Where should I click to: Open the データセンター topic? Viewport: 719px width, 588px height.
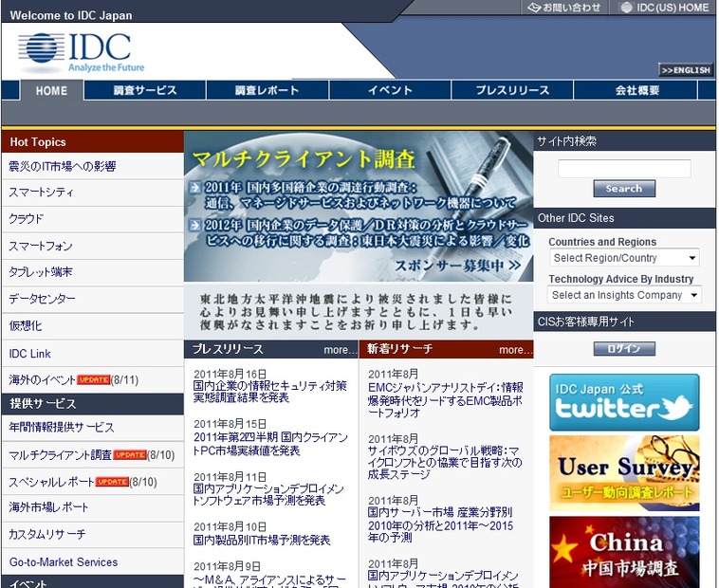[x=42, y=299]
